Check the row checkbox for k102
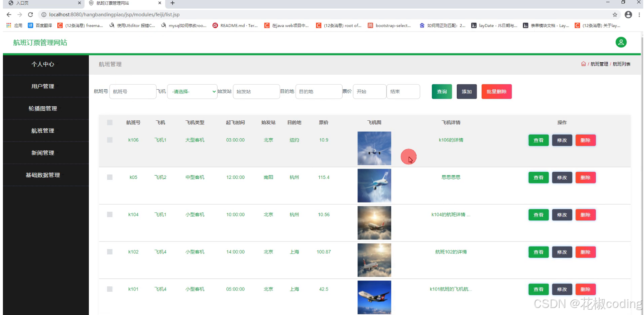Image resolution: width=644 pixels, height=315 pixels. [110, 252]
